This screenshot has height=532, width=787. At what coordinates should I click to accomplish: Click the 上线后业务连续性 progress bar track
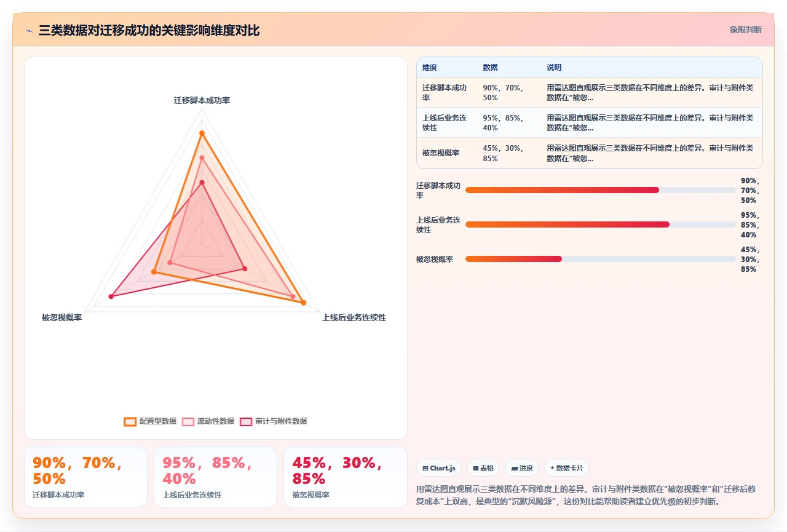(600, 224)
